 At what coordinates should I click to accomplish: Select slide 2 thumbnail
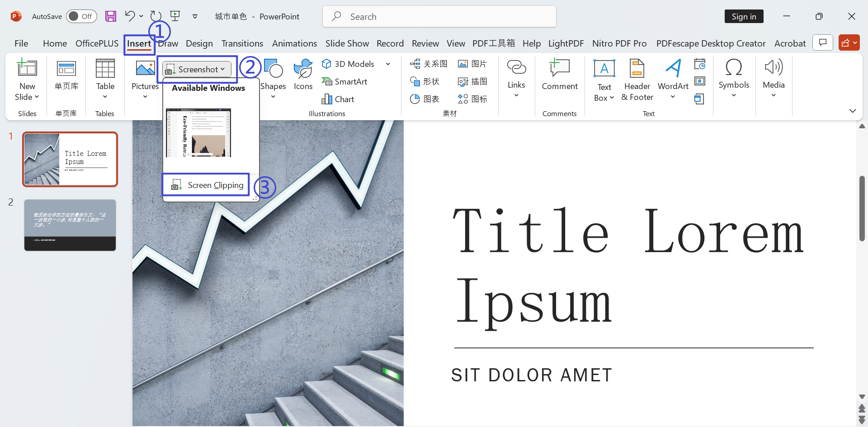point(70,225)
